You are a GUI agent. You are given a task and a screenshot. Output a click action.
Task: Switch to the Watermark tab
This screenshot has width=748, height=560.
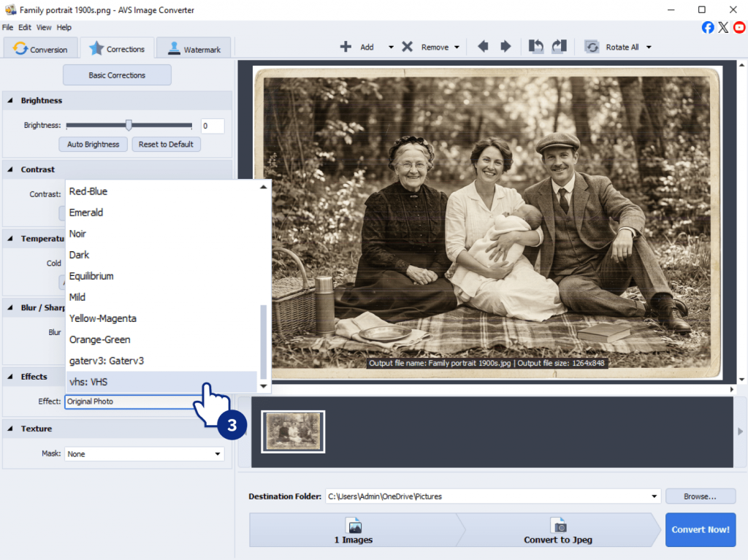click(x=194, y=49)
